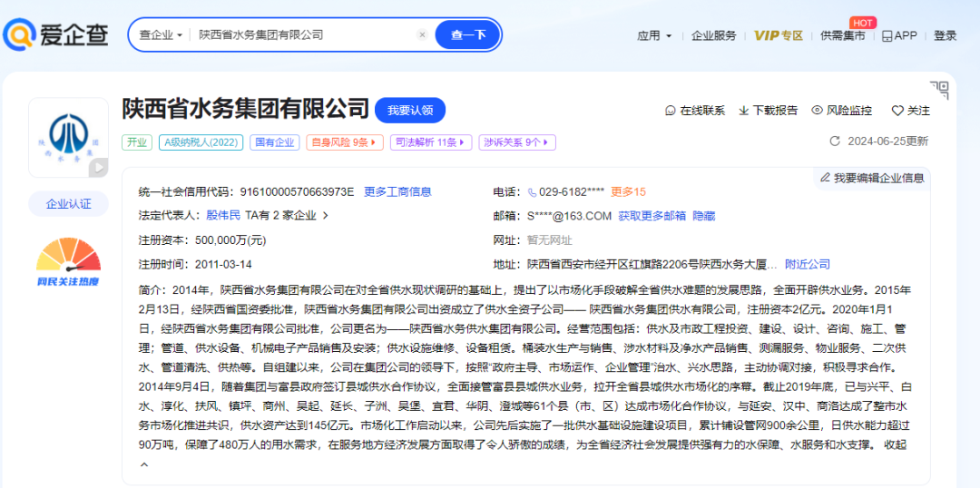Image resolution: width=980 pixels, height=488 pixels.
Task: Click 我要编辑企业信息 edit icon
Action: click(825, 178)
